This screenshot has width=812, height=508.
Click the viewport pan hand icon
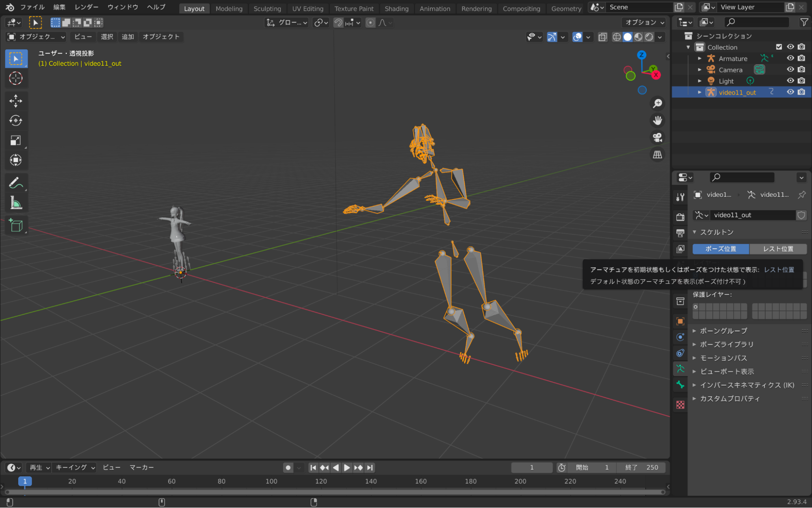657,121
